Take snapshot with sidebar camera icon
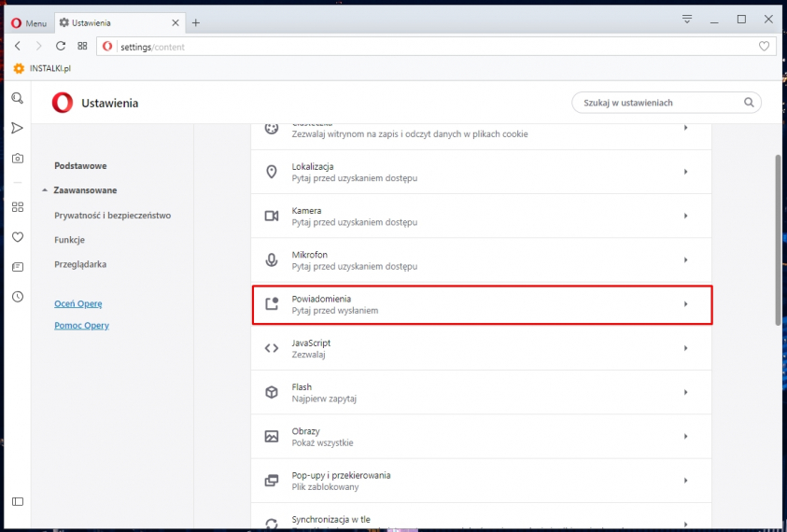The height and width of the screenshot is (532, 787). pyautogui.click(x=17, y=159)
